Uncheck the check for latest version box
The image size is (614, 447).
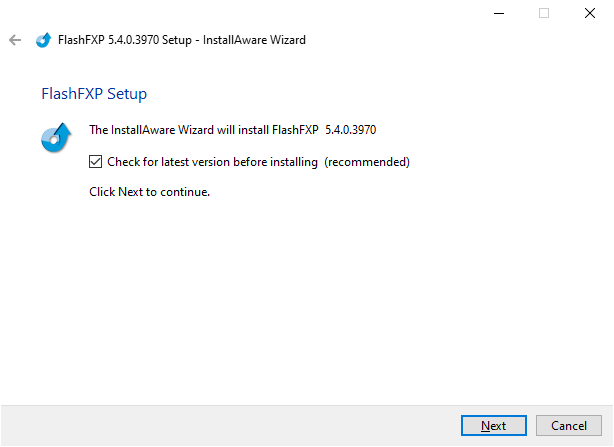(x=96, y=161)
